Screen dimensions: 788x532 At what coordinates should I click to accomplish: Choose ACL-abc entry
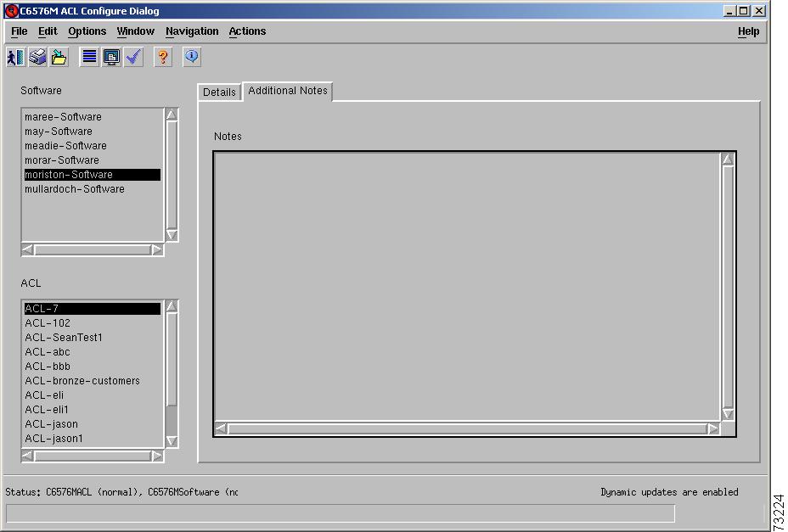point(93,351)
